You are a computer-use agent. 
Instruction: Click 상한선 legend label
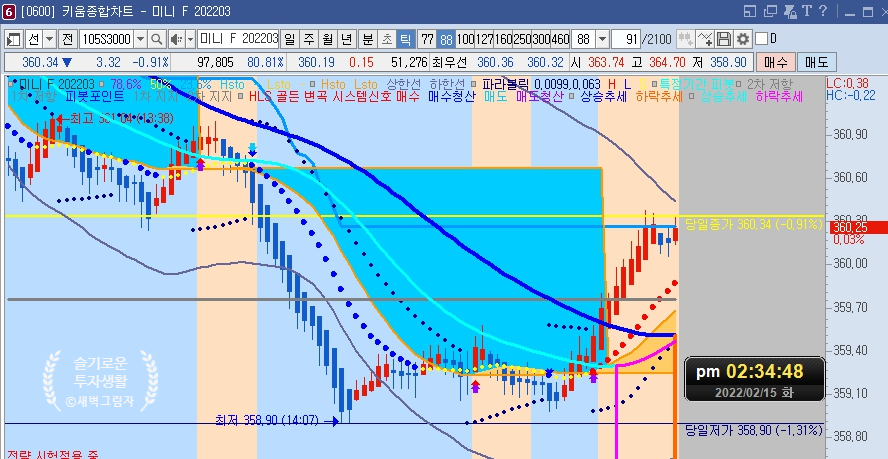(x=404, y=84)
